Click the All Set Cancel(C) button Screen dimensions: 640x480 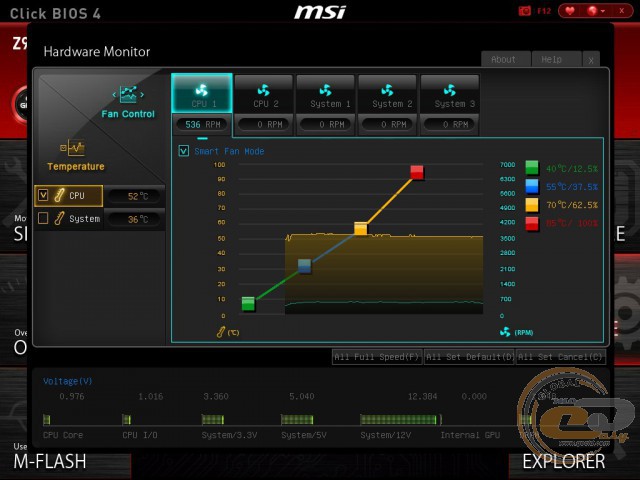tap(561, 357)
